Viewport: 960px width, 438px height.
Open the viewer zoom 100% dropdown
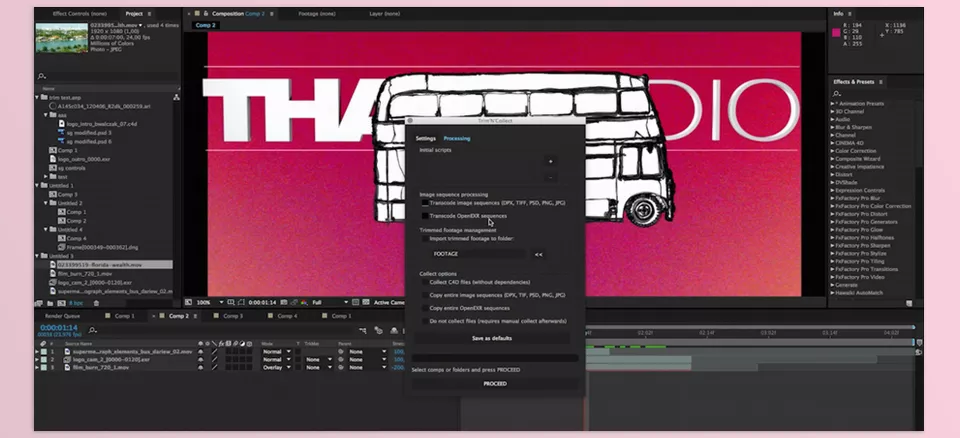click(x=209, y=303)
